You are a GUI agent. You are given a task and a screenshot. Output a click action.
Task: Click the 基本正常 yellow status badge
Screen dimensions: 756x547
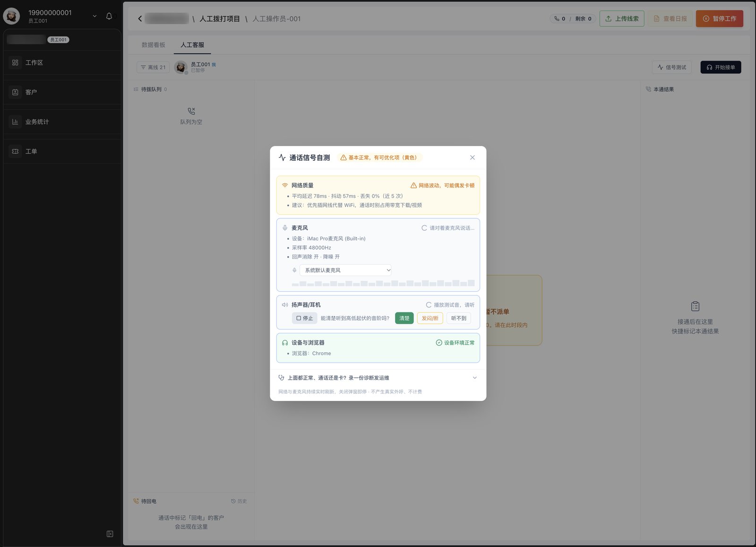coord(379,157)
